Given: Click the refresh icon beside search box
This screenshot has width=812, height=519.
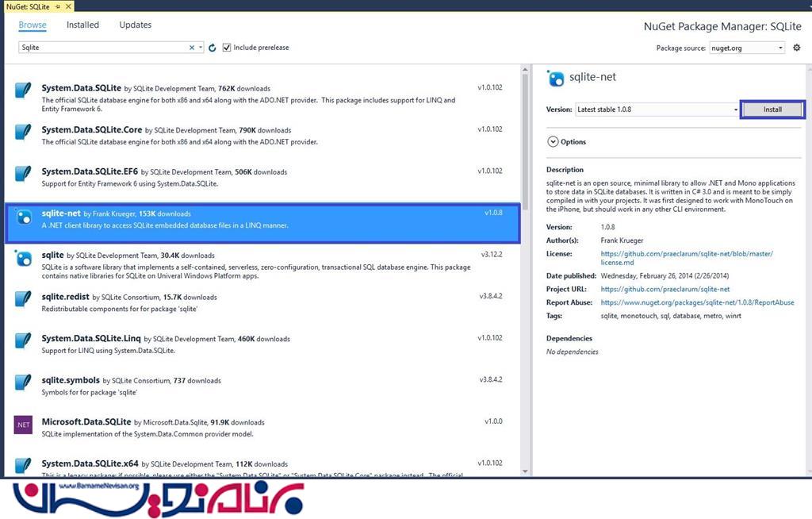Looking at the screenshot, I should [213, 48].
